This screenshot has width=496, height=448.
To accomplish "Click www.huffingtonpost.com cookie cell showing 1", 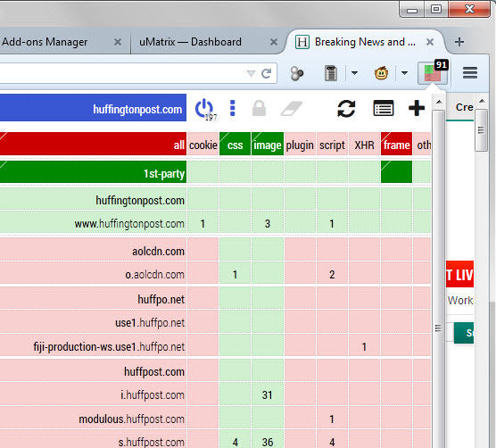I will 203,222.
